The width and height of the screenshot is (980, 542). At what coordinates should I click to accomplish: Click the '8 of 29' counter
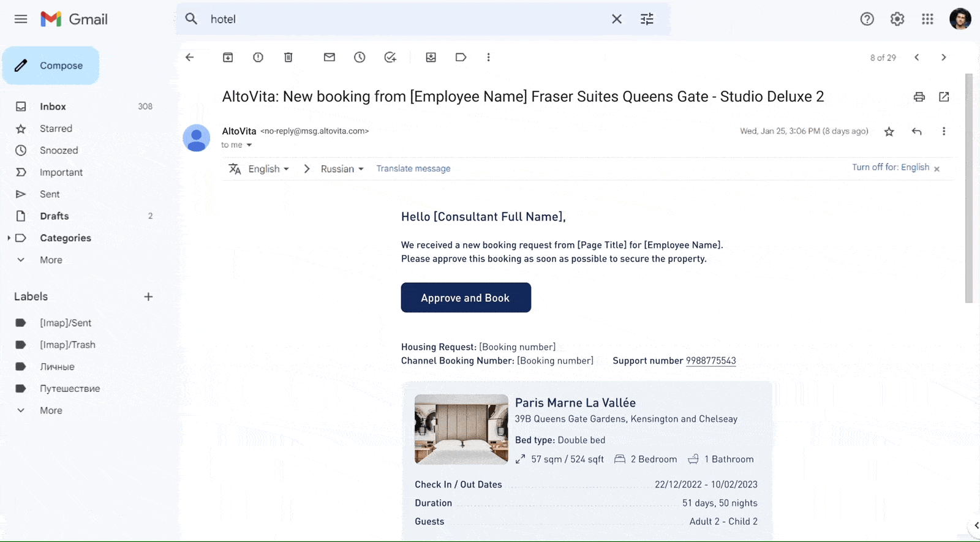[883, 58]
